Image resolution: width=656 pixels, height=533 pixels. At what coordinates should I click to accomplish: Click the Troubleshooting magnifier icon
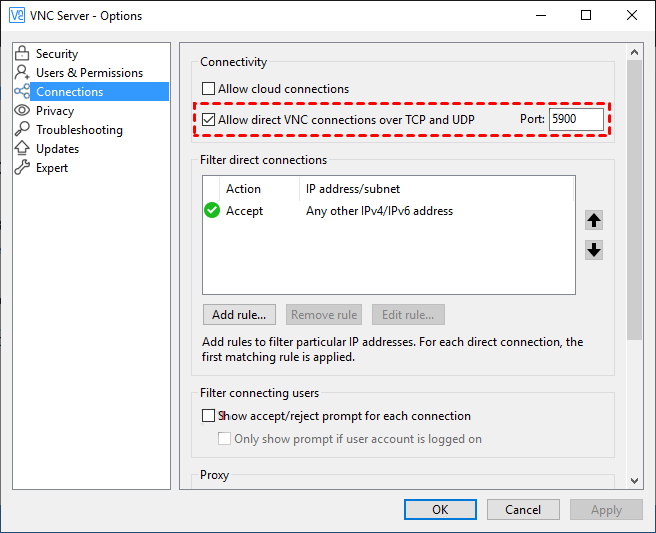(x=22, y=130)
